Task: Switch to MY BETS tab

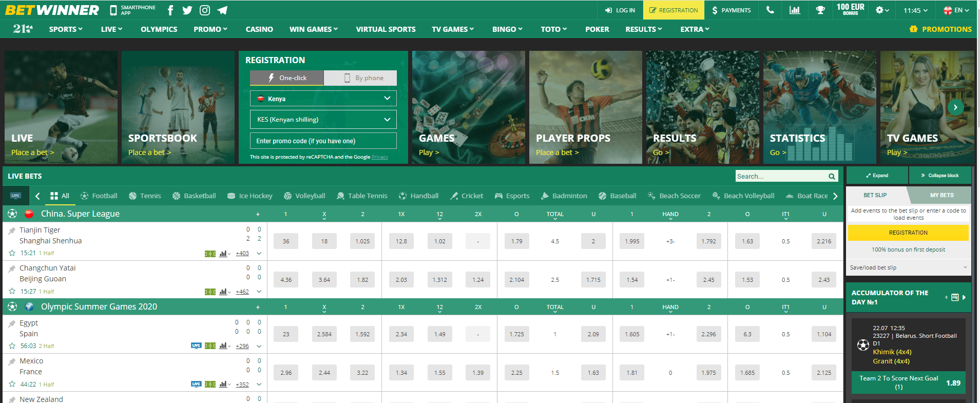Action: point(942,195)
